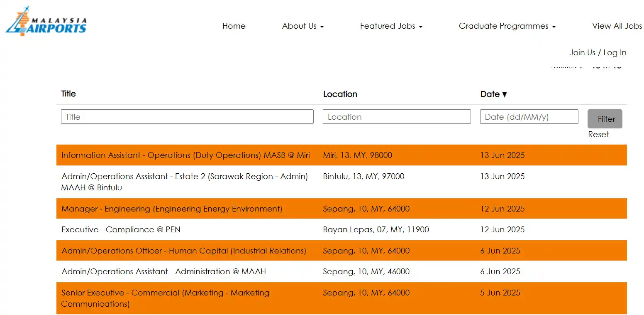Focus the Location filter input field
This screenshot has width=644, height=315.
397,117
